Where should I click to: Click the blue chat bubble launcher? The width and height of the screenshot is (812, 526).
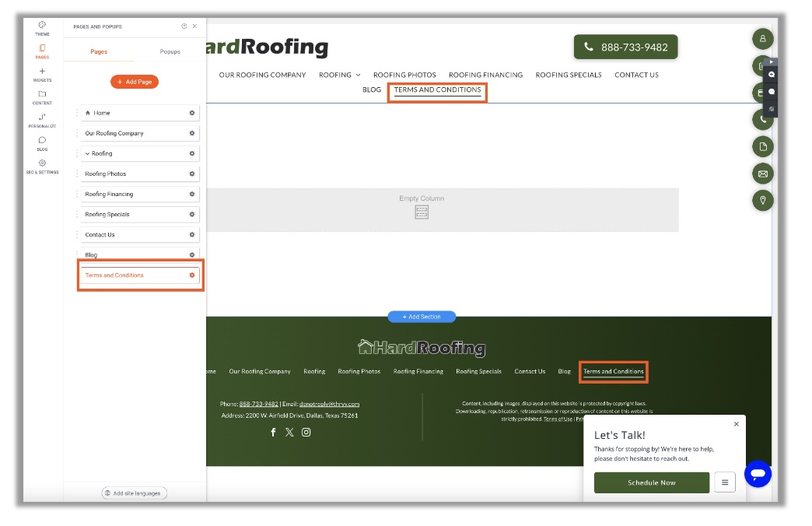pyautogui.click(x=758, y=474)
